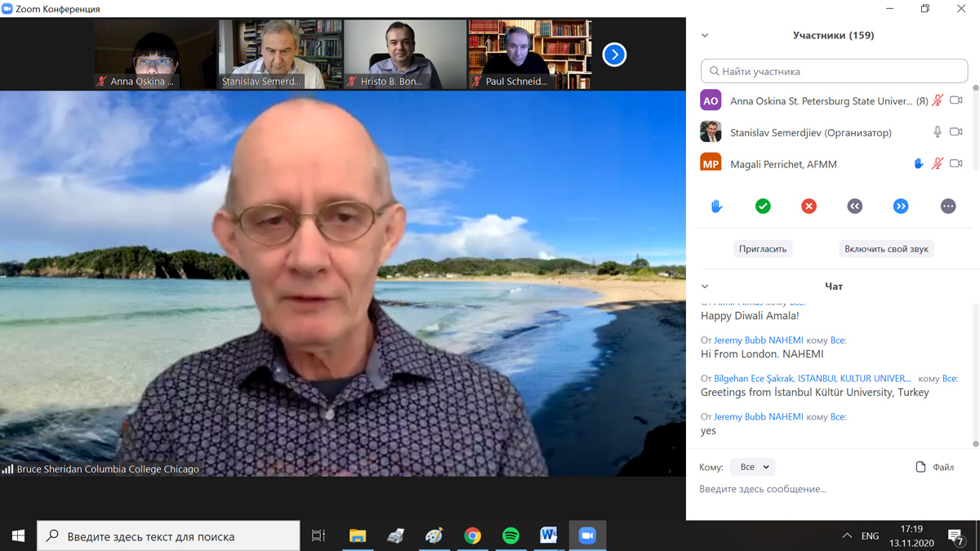Click the green yes checkmark reaction

pos(763,207)
